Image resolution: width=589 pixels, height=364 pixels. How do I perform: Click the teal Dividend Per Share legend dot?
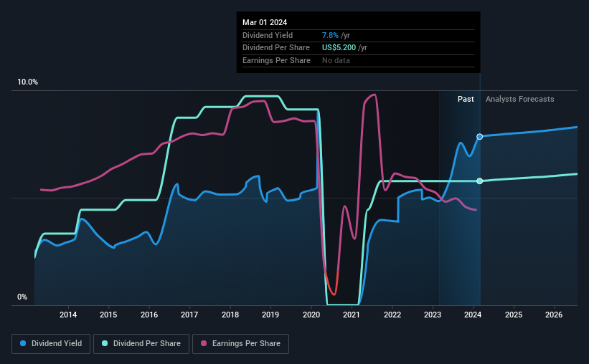click(x=105, y=343)
